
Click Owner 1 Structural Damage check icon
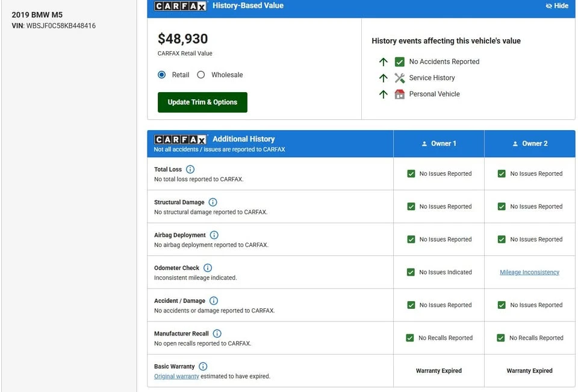(x=411, y=207)
